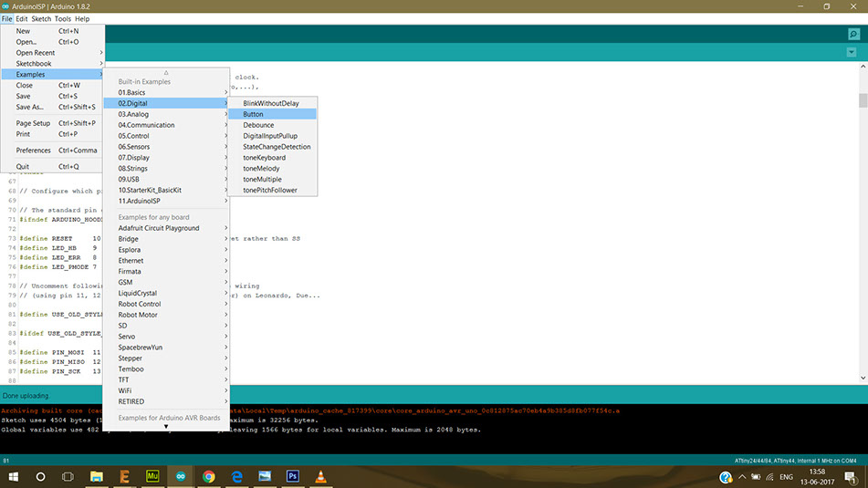
Task: Open the WiFi library examples
Action: 166,390
